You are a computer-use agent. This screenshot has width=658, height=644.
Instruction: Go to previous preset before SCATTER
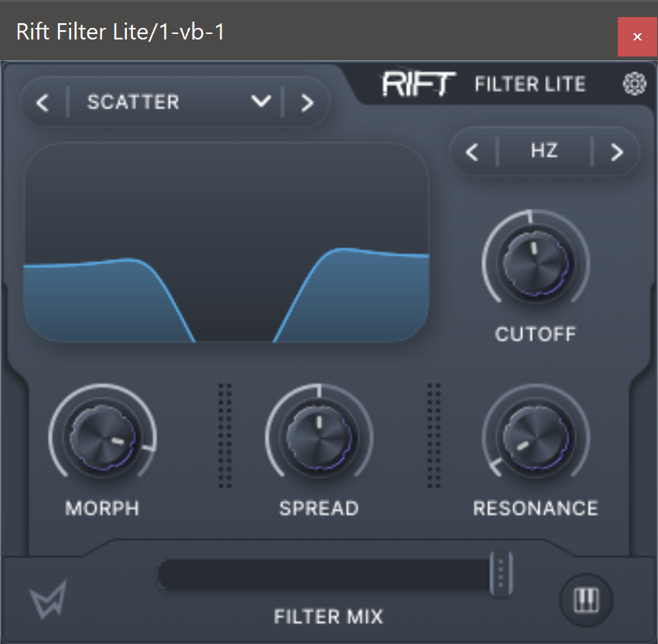[43, 102]
